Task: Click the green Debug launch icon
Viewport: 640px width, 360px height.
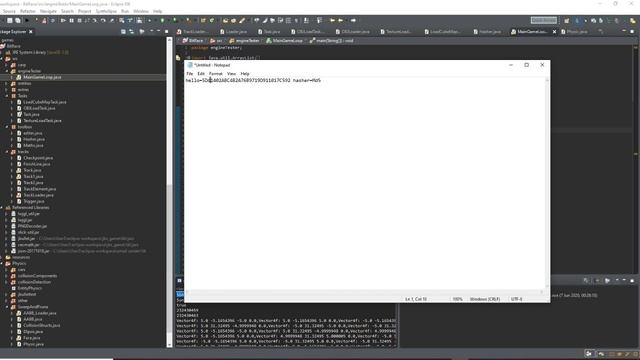Action: click(162, 20)
